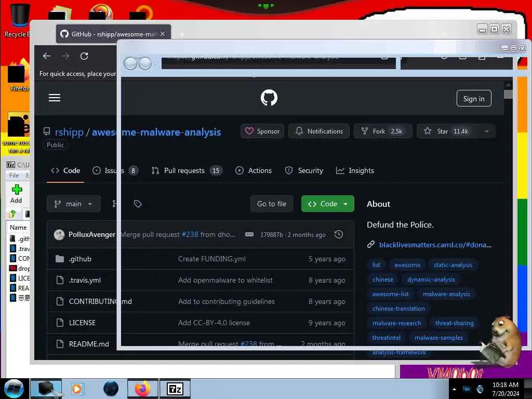Open the Pull requests tab
Viewport: 532px width, 399px height.
pos(187,170)
